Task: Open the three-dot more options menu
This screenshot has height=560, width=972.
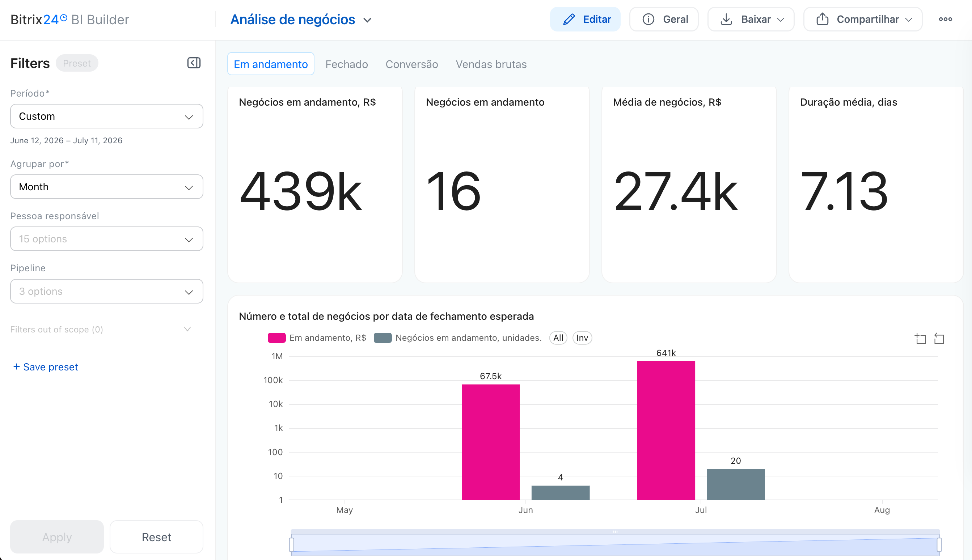Action: [x=945, y=19]
